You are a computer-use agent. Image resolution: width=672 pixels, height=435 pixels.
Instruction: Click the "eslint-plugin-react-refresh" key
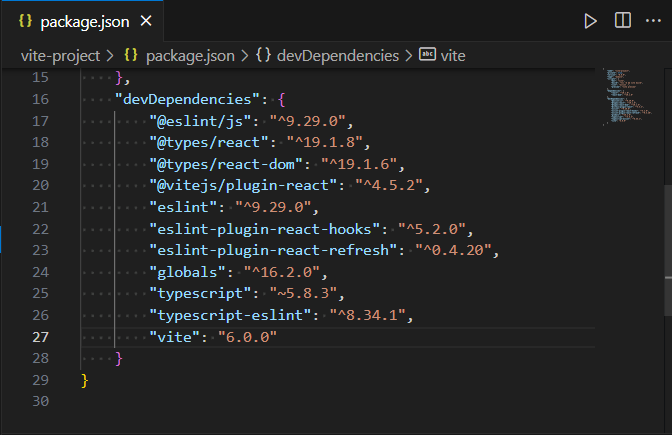click(273, 250)
